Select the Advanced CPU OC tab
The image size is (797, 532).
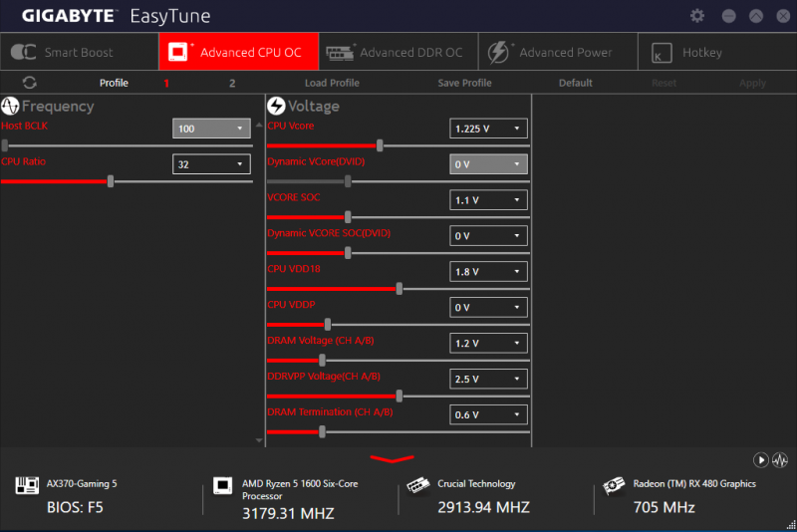point(239,52)
